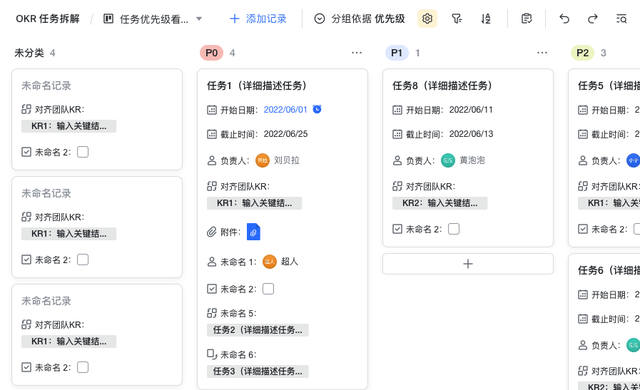Screen dimensions: 640x390
Task: Click the P1 priority tag
Action: click(397, 53)
